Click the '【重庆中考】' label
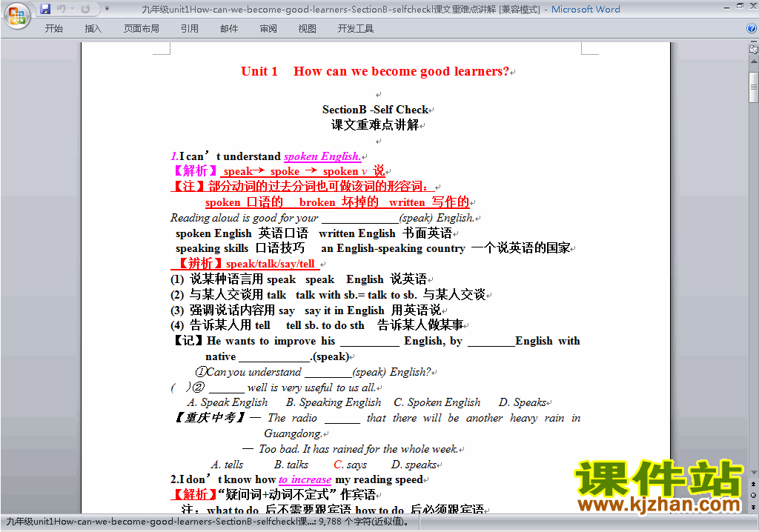 pyautogui.click(x=210, y=417)
